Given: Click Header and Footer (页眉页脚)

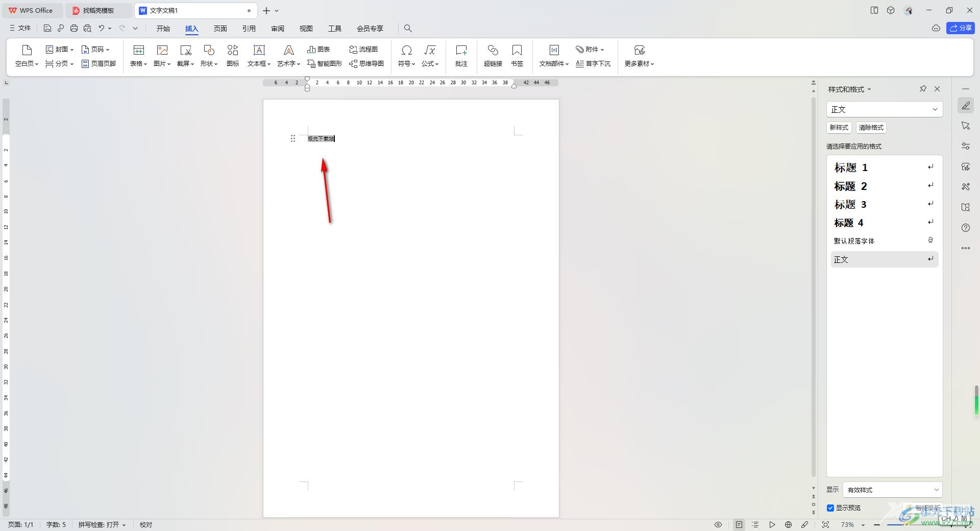Looking at the screenshot, I should click(99, 64).
